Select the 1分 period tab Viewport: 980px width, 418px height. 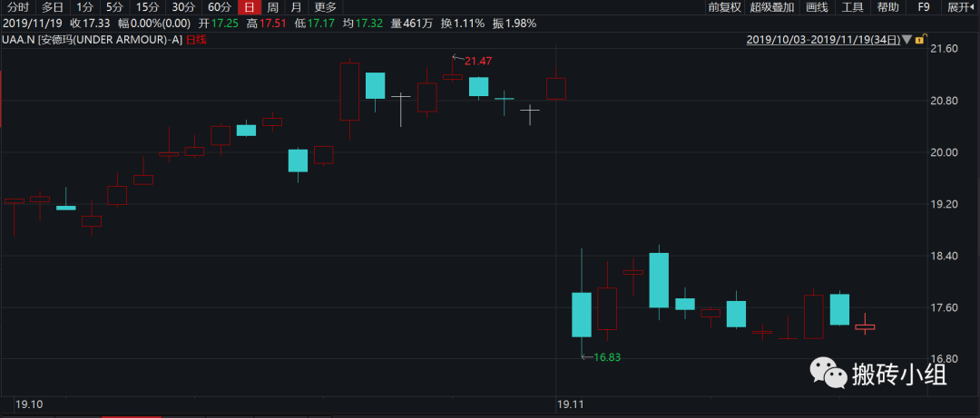pyautogui.click(x=84, y=7)
